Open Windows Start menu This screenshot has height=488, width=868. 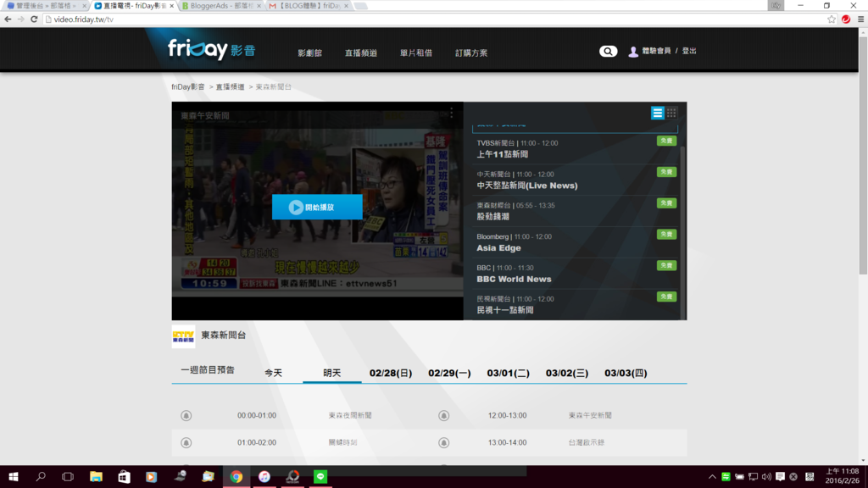pos(14,476)
